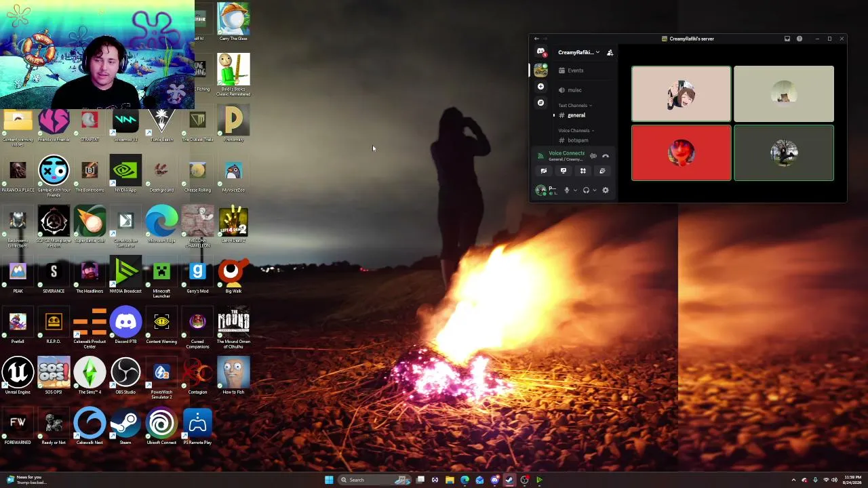
Task: Open NVIDIA Broadcast desktop shortcut
Action: [x=125, y=275]
